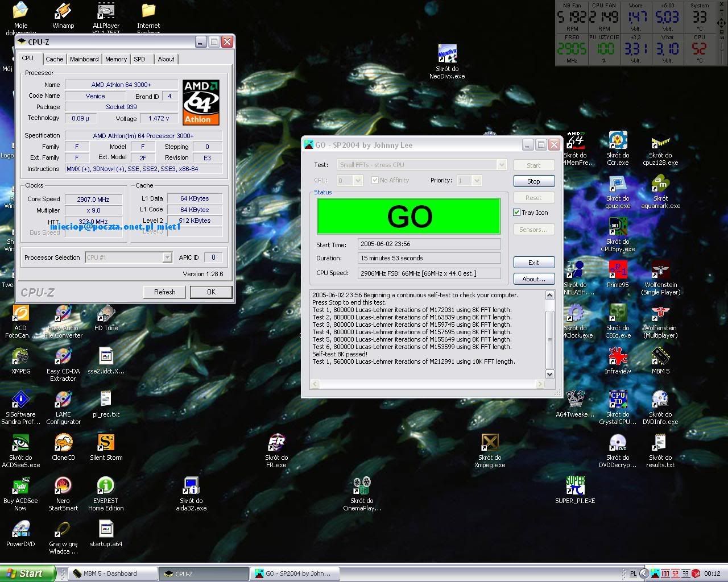Toggle No Affinity checkbox in SP2004
The image size is (728, 582).
tap(375, 180)
